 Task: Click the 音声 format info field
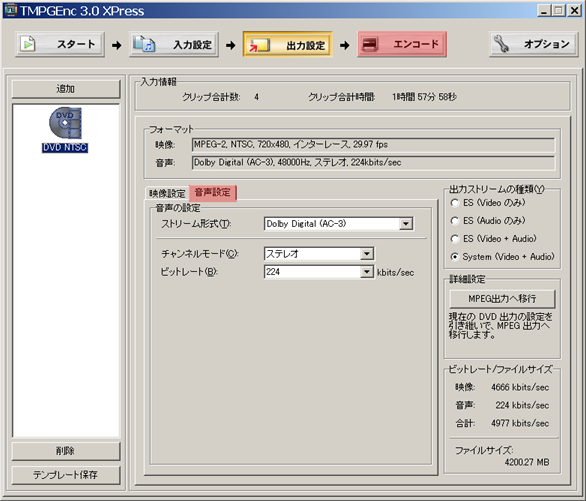[373, 163]
